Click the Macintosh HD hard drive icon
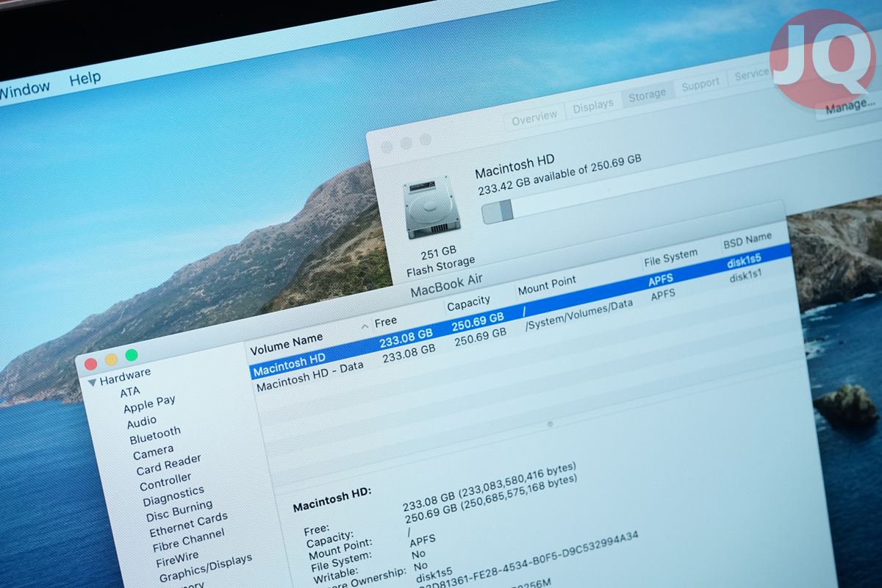The width and height of the screenshot is (882, 588). 432,207
